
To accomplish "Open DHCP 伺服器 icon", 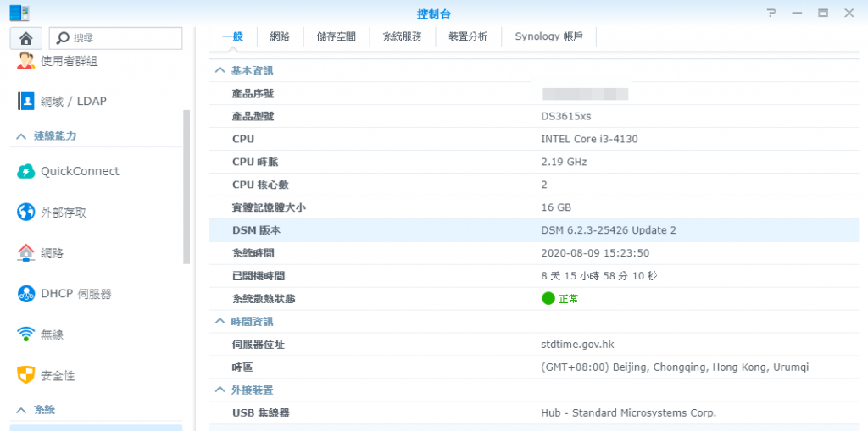I will coord(26,294).
